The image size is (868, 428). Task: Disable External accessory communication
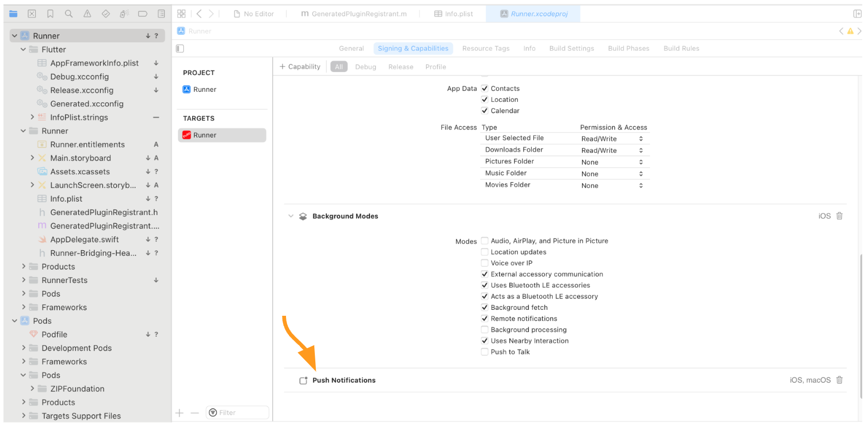point(485,274)
